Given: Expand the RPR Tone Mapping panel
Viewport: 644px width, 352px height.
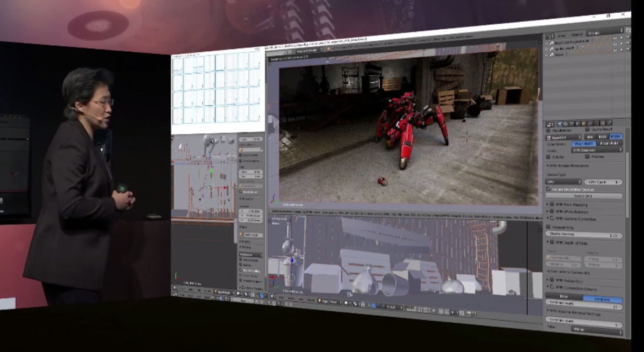Looking at the screenshot, I should click(x=548, y=204).
